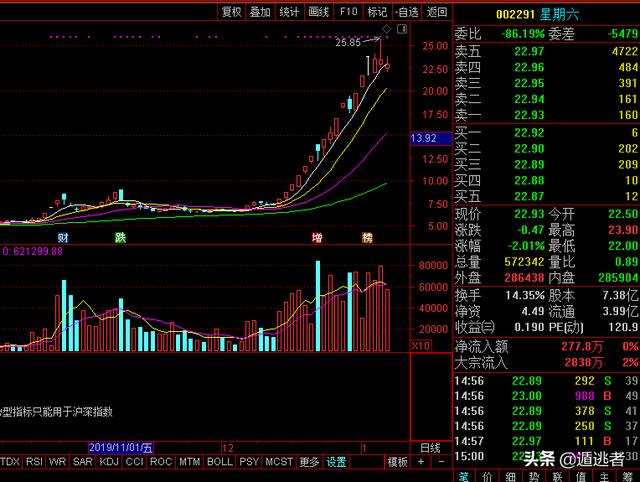Switch to the BOLL indicator tab
This screenshot has height=482, width=640.
220,462
